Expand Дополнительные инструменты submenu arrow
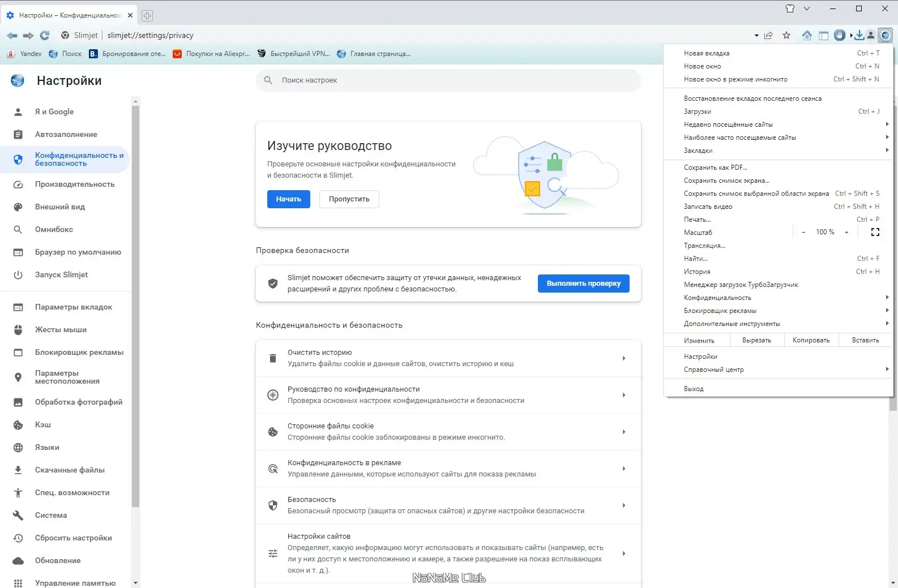898x588 pixels. coord(887,323)
